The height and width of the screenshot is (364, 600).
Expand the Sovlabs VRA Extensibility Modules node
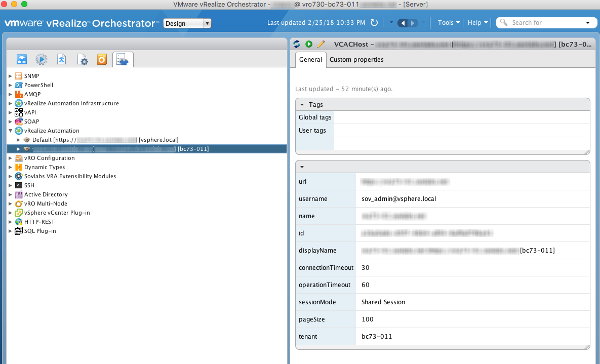pyautogui.click(x=10, y=176)
